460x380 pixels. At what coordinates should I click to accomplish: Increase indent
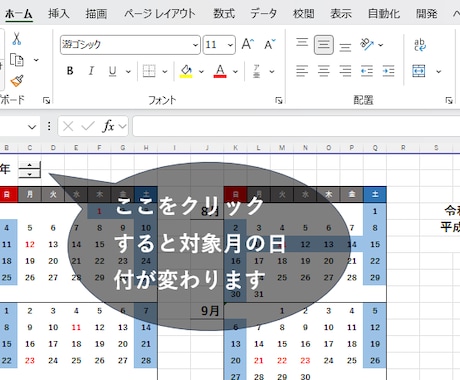pos(389,71)
